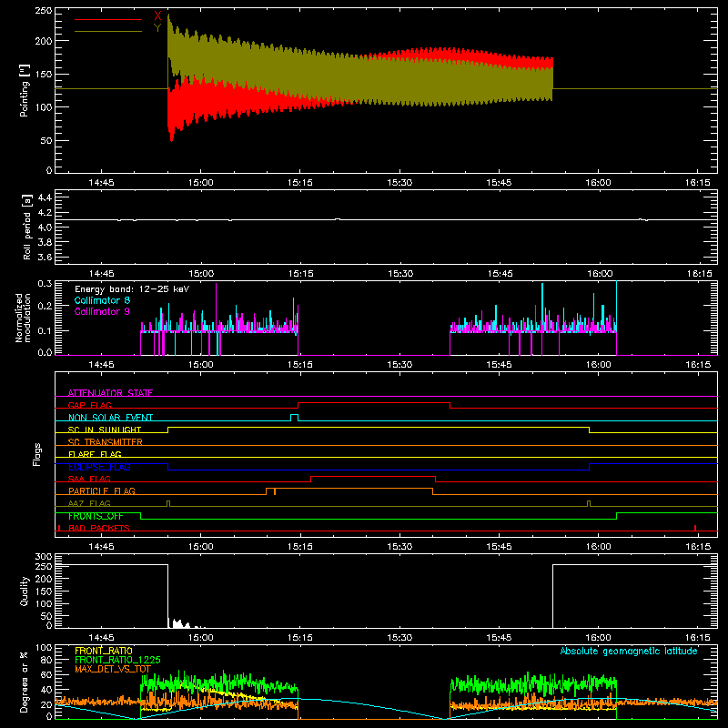
Task: Click the PARTICLE_FLAG label
Action: tap(102, 490)
